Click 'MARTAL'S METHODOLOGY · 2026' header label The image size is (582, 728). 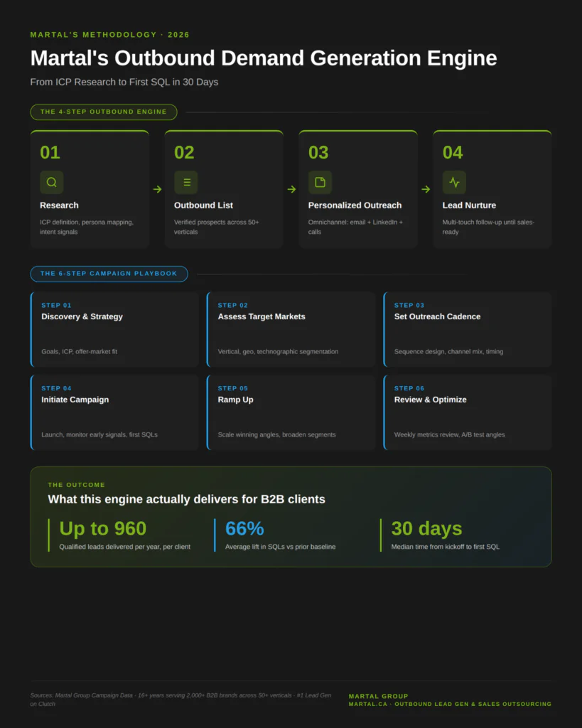click(x=110, y=35)
